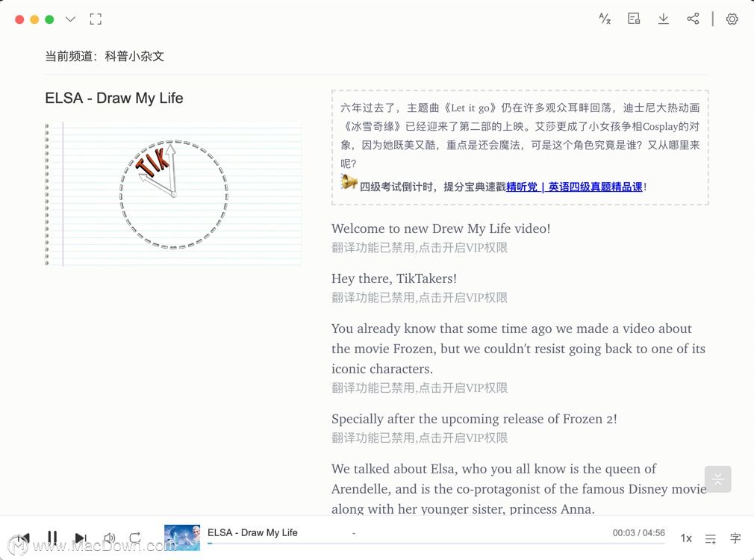Toggle the repeat loop mode
Screen dimensions: 754x560
tap(135, 538)
